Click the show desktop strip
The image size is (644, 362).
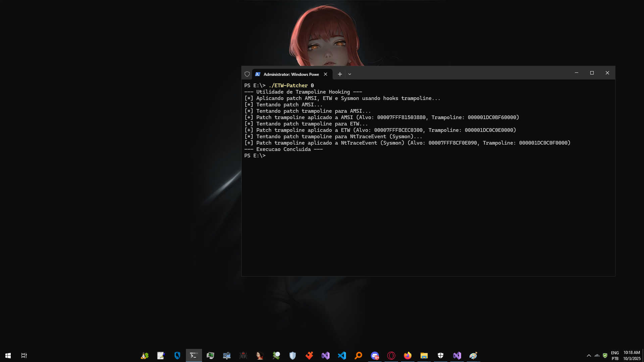tap(643, 355)
